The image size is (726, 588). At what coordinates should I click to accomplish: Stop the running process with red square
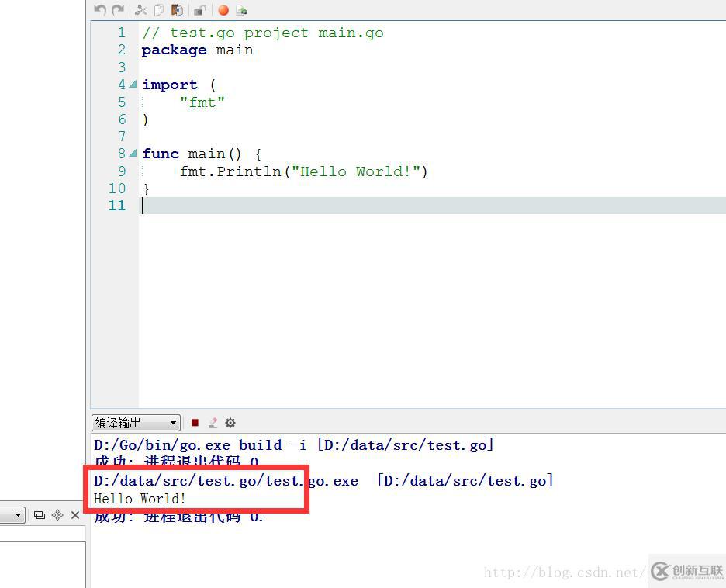[x=195, y=422]
